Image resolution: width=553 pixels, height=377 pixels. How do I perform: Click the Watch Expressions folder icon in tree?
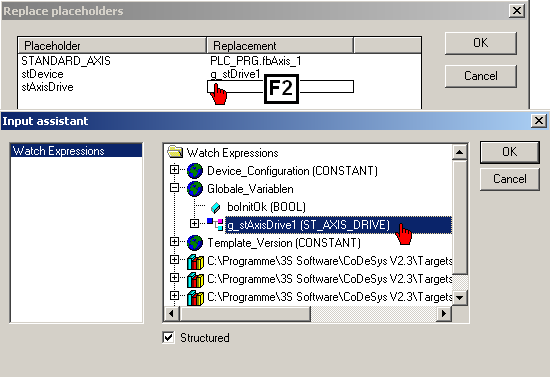tap(175, 152)
